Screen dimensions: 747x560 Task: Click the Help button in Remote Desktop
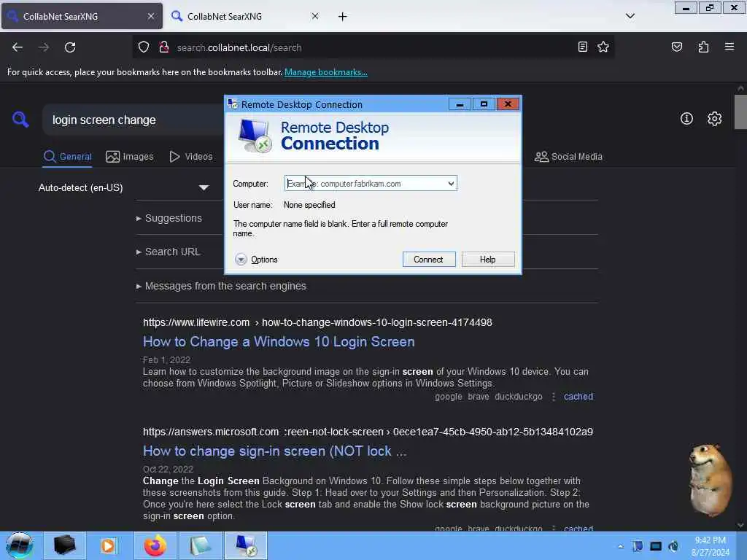(488, 260)
